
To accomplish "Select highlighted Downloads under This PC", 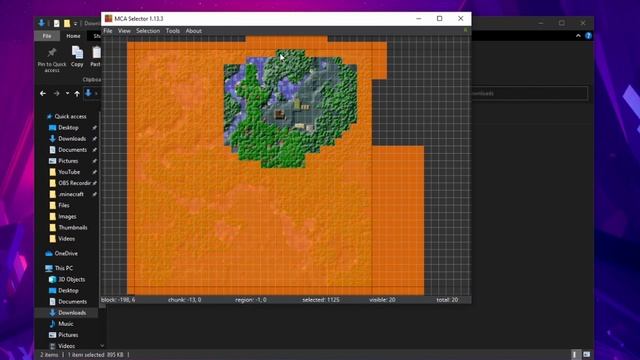I will [72, 313].
